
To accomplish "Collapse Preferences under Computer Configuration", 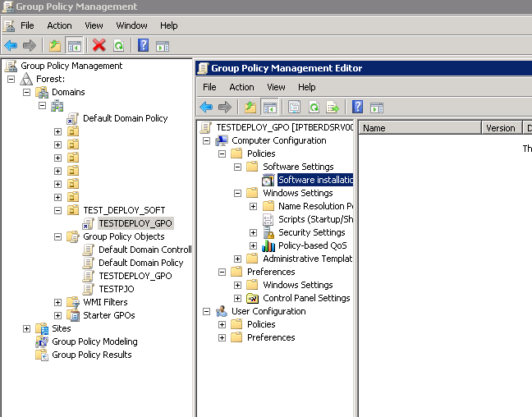I will (222, 272).
